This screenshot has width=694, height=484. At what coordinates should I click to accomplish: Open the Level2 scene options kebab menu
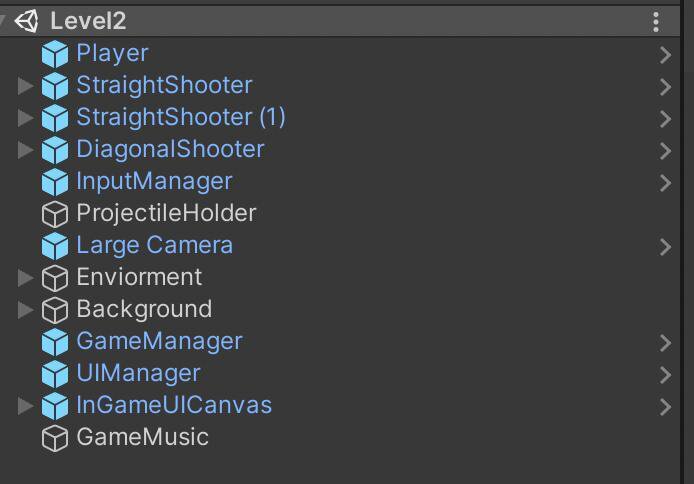click(x=656, y=22)
